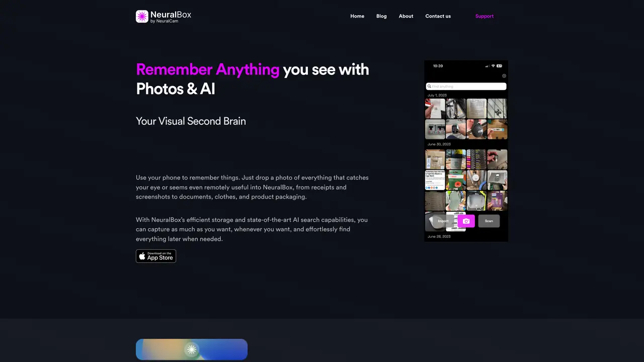
Task: Open the About page
Action: (406, 16)
